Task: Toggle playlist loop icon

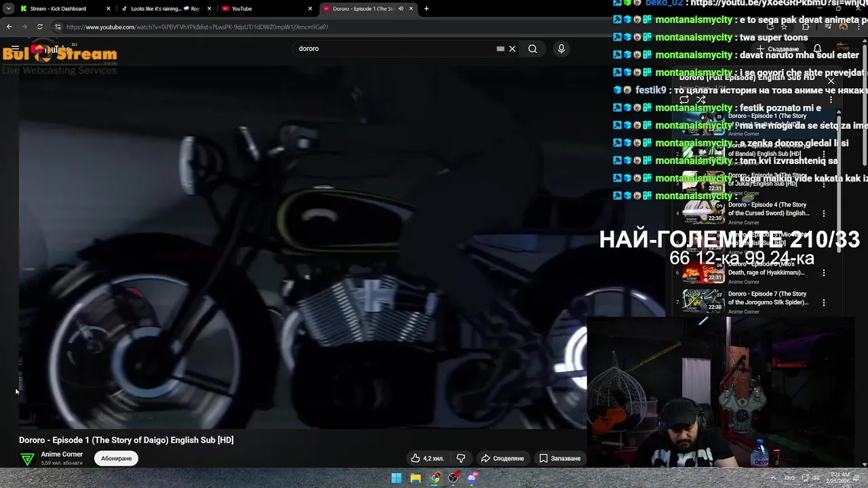Action: click(x=684, y=100)
